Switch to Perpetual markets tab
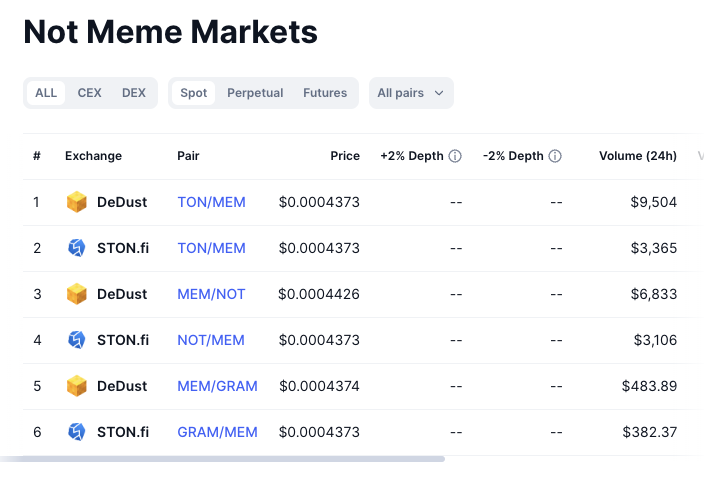Screen dimensions: 704x479 click(255, 93)
